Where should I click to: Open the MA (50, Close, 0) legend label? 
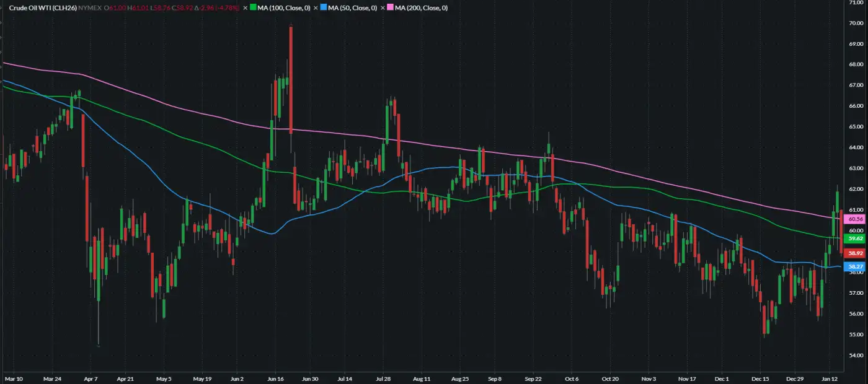pos(352,7)
